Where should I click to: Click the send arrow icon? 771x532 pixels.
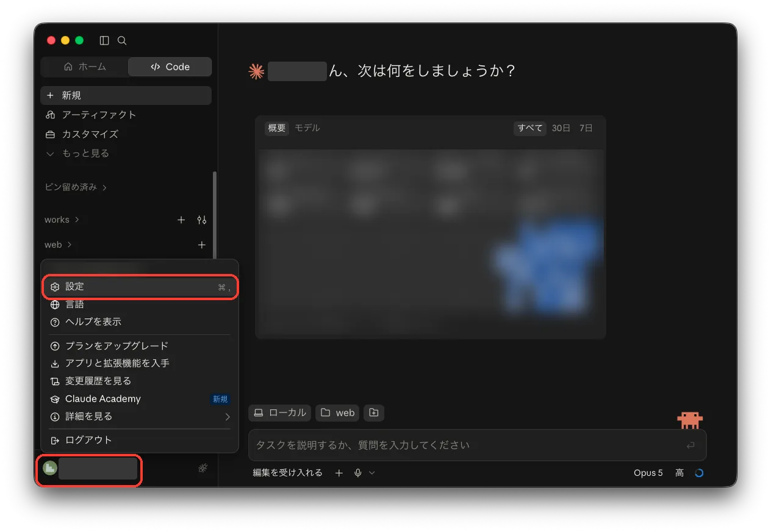pyautogui.click(x=690, y=445)
